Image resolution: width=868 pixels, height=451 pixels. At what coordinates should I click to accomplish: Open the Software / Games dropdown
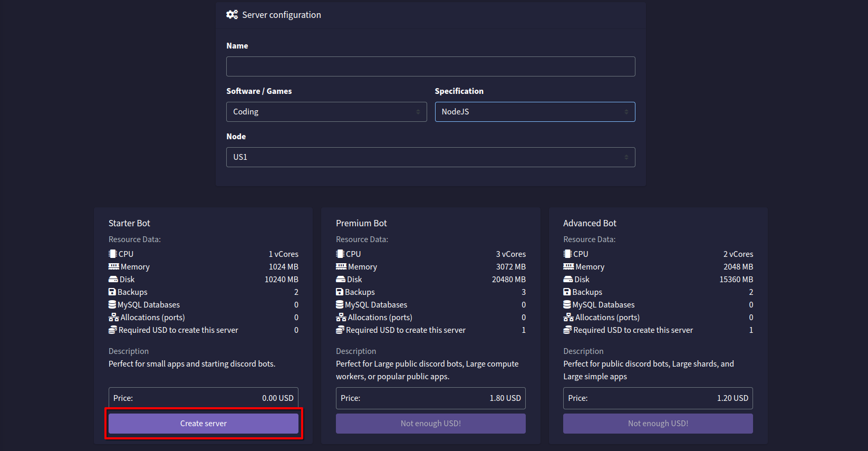click(x=326, y=112)
